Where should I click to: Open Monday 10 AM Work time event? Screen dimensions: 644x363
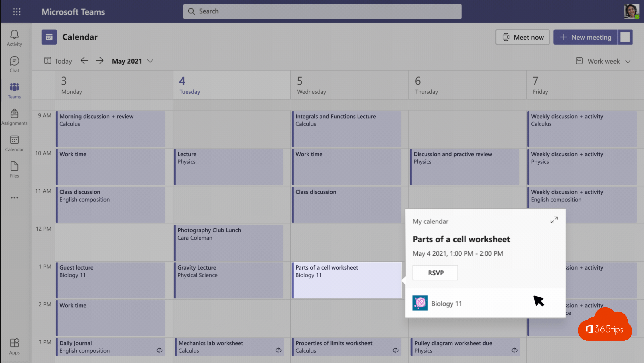click(111, 167)
